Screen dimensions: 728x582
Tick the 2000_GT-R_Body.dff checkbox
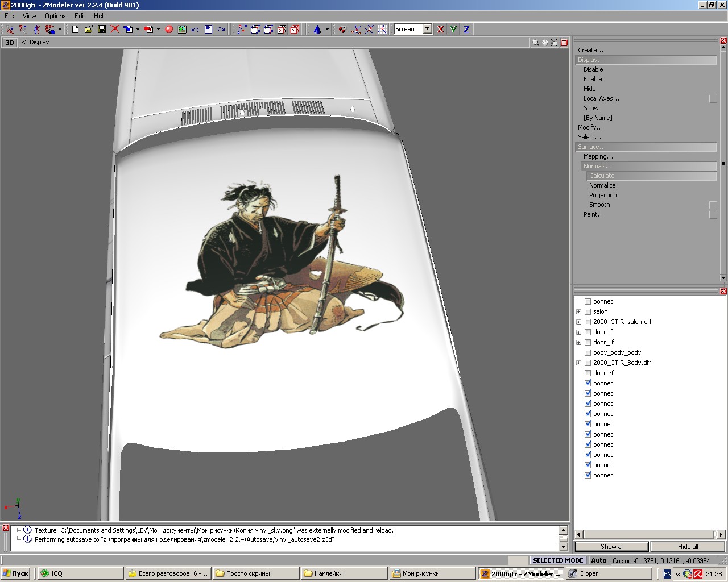click(x=588, y=363)
